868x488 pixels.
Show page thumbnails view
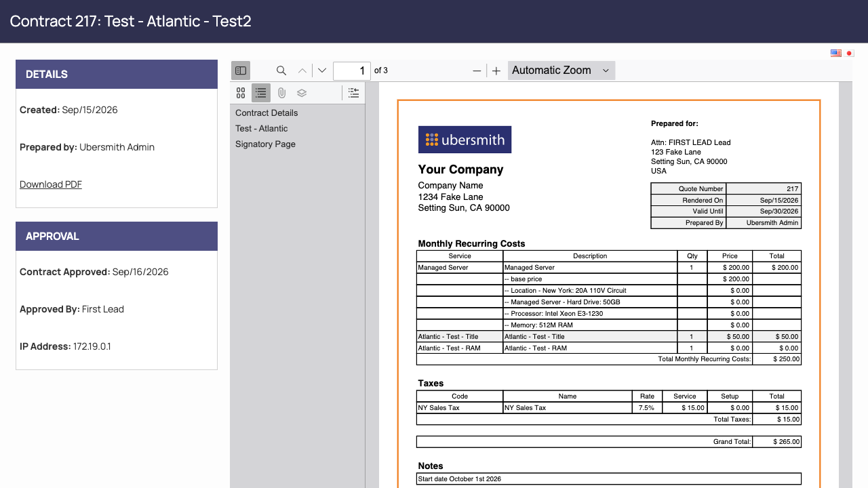point(241,93)
